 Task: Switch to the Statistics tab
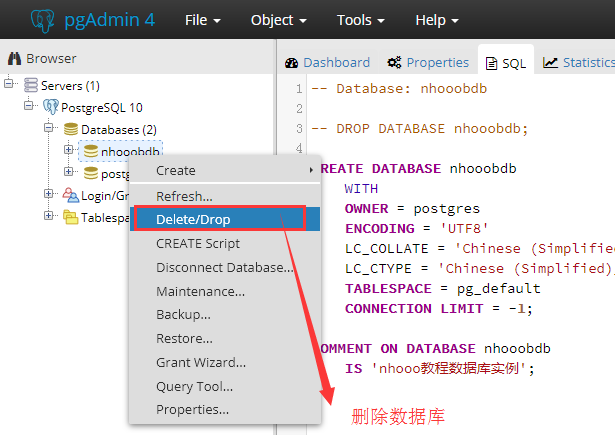(x=578, y=62)
